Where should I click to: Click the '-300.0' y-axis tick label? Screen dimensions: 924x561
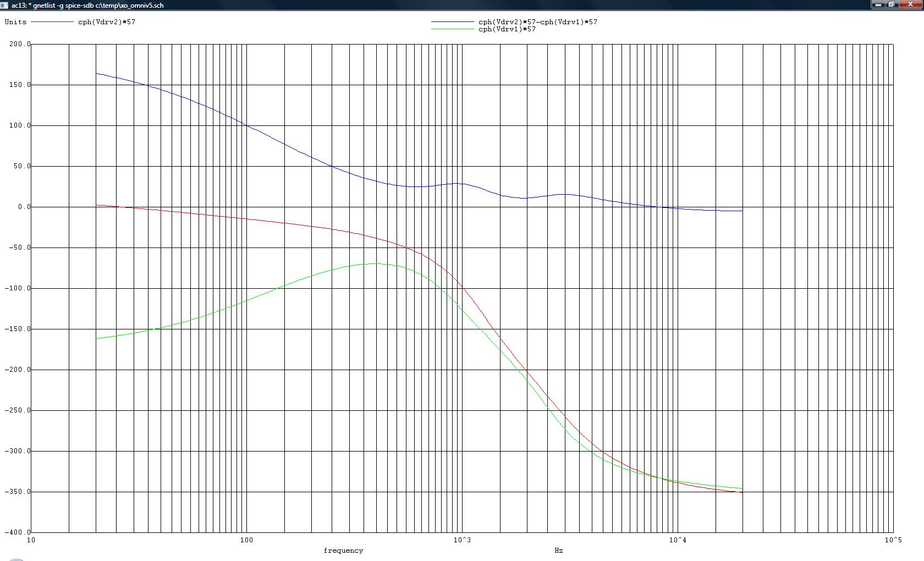pos(18,451)
